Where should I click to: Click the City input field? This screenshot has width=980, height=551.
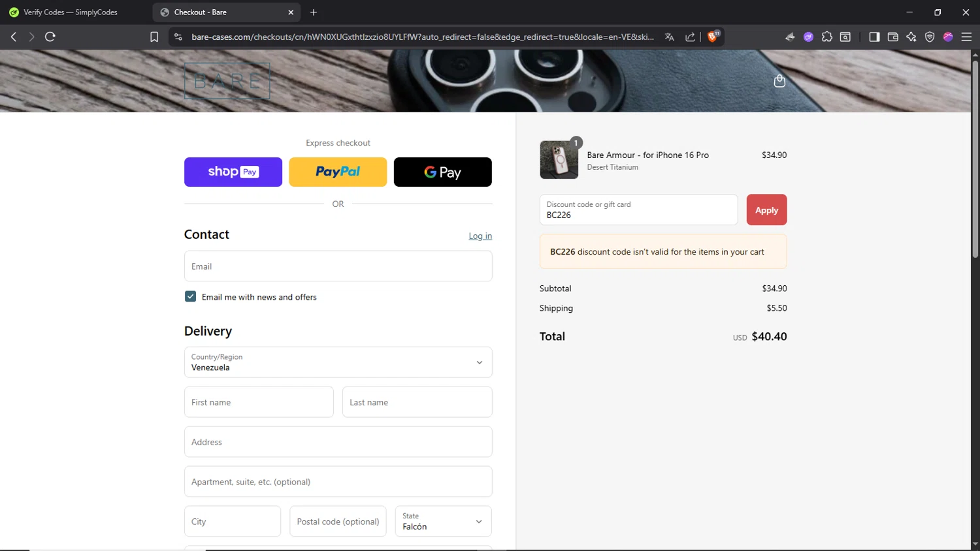point(233,522)
